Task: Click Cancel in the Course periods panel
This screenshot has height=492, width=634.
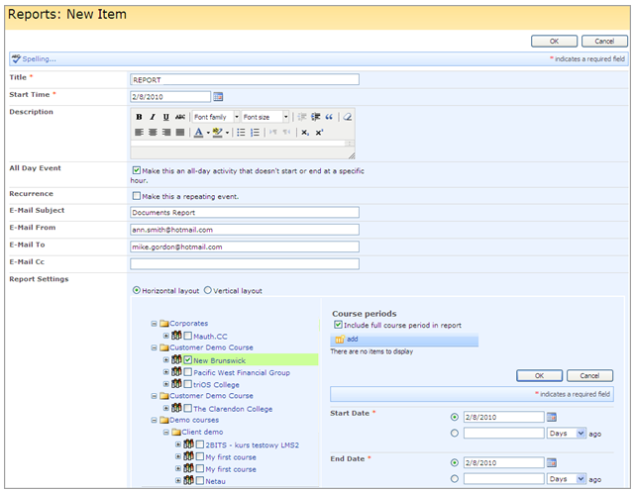Action: [590, 376]
